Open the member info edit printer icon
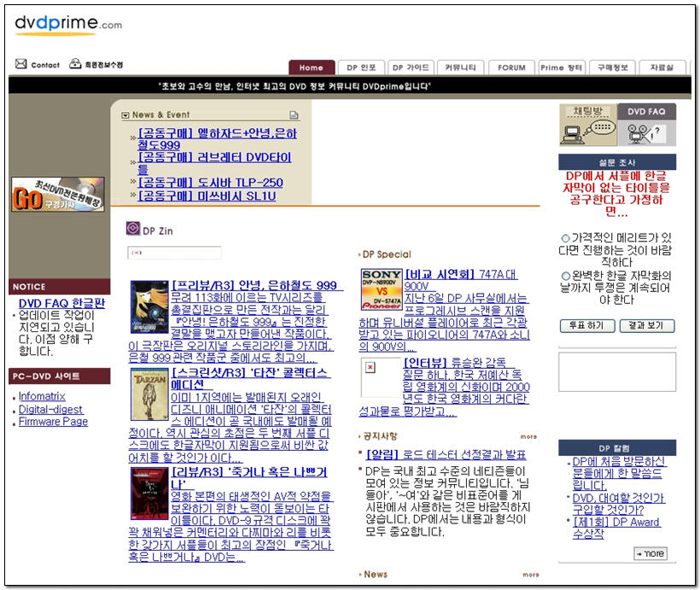The width and height of the screenshot is (700, 590). [75, 63]
